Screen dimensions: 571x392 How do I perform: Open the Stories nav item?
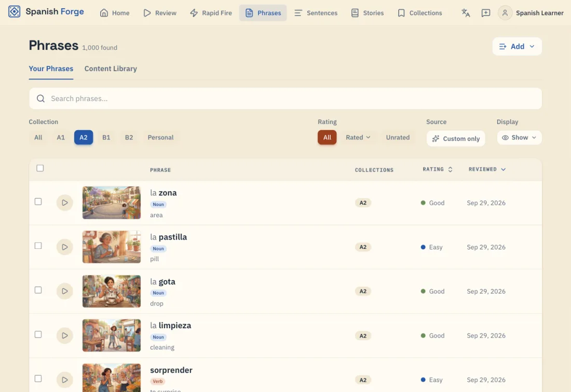(x=367, y=13)
